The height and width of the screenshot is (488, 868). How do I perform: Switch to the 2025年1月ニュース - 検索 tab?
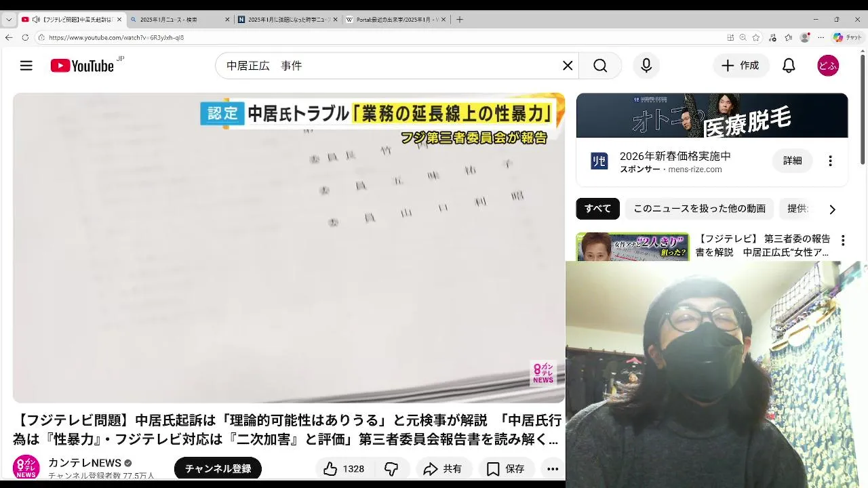[x=180, y=20]
